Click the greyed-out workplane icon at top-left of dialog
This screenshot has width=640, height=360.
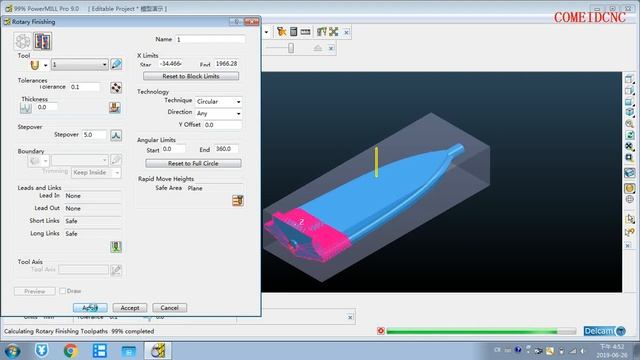point(23,41)
